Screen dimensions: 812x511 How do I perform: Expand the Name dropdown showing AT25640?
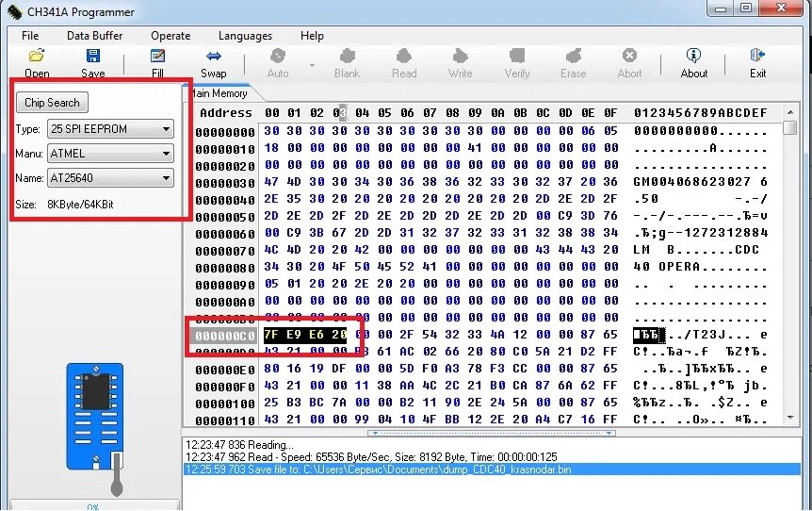(110, 178)
